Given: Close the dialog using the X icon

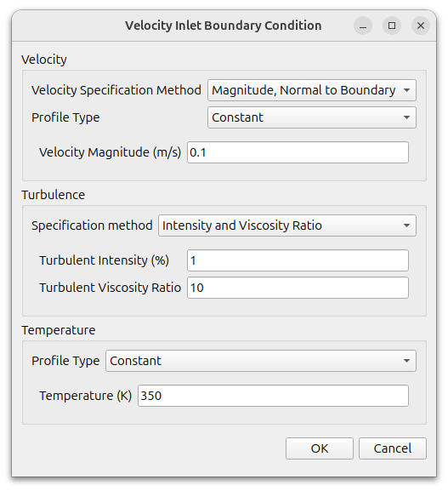Looking at the screenshot, I should click(421, 26).
